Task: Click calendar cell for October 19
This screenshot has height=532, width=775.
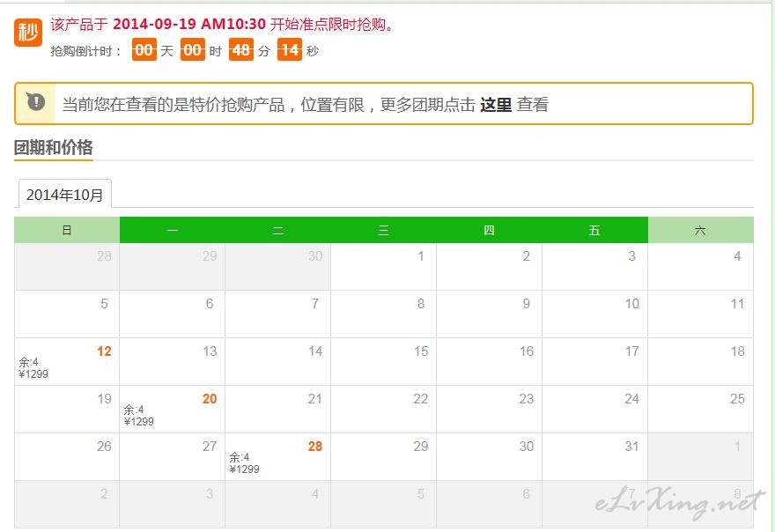Action: coord(67,410)
